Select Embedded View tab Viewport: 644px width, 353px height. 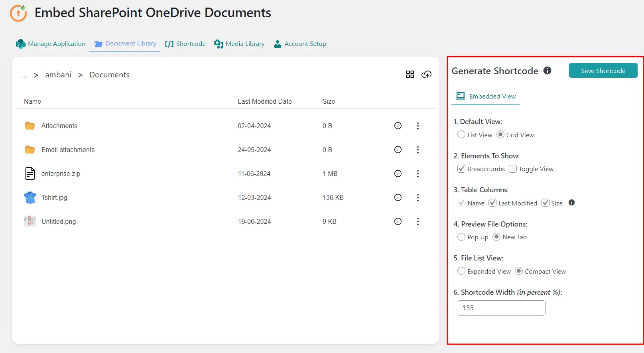[486, 96]
